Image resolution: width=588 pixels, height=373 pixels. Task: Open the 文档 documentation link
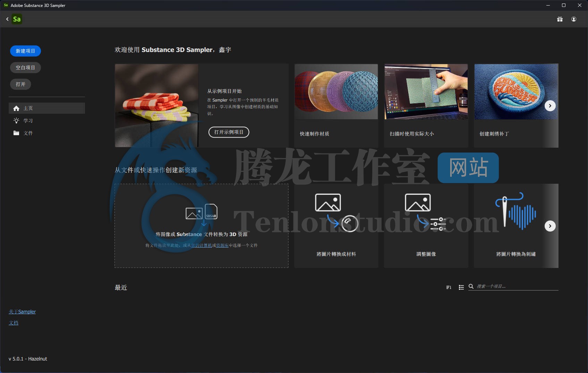click(14, 323)
